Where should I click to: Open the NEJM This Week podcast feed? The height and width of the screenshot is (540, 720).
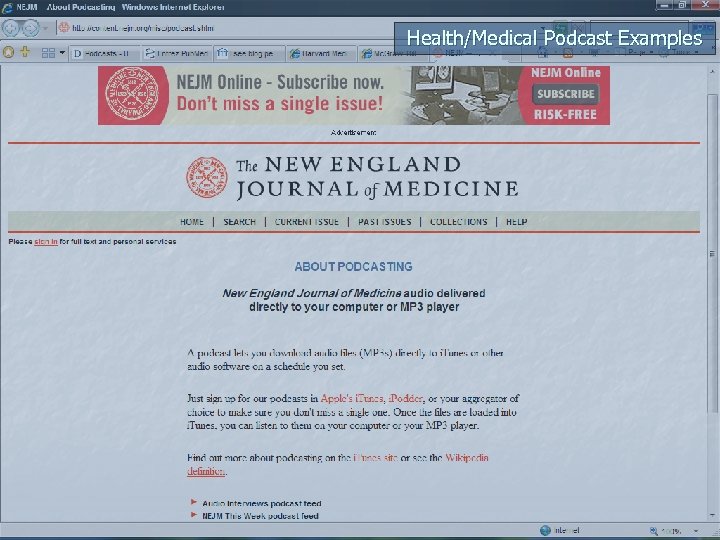pos(260,516)
